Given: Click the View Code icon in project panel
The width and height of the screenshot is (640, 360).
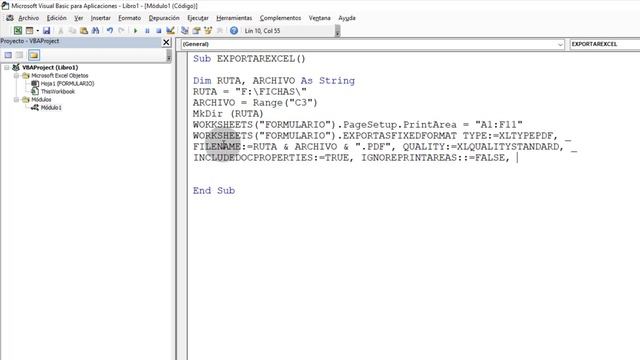Looking at the screenshot, I should (x=8, y=55).
